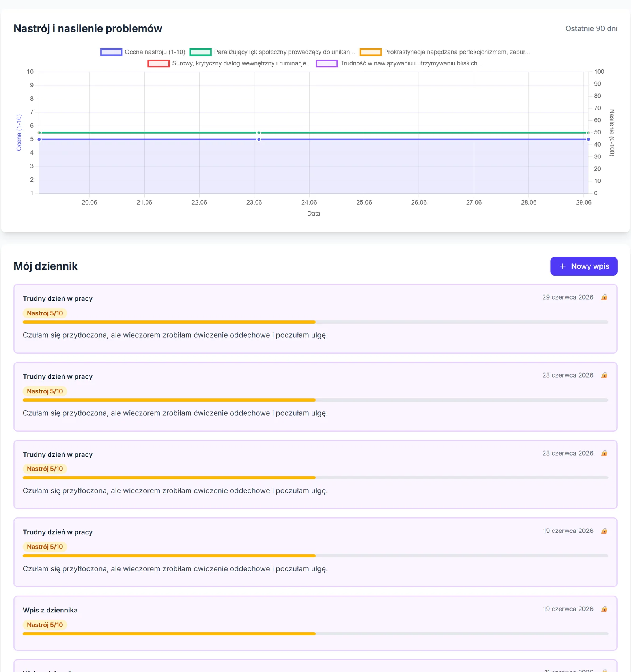Viewport: 631px width, 672px height.
Task: Click the Nastrój i nasilenie problemów heading
Action: (x=88, y=28)
